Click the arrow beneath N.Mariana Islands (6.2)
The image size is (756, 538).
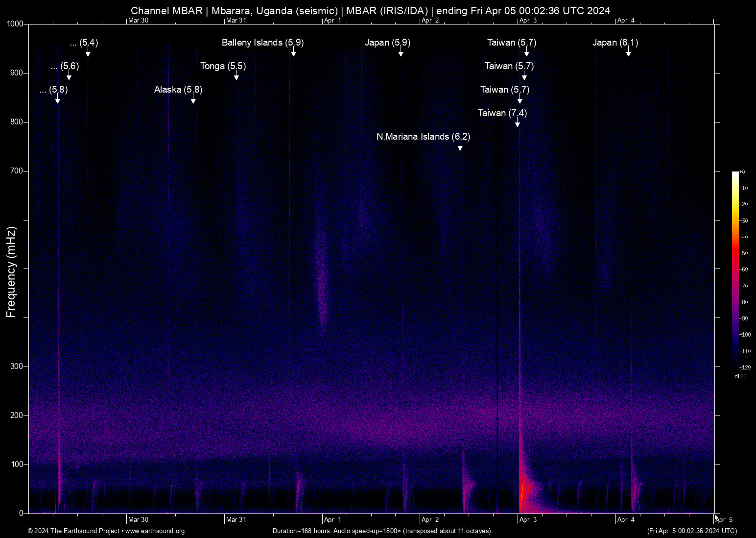(x=460, y=147)
